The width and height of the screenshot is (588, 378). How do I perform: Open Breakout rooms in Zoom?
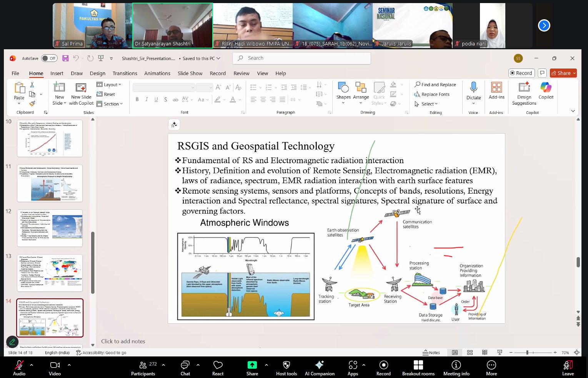[418, 368]
